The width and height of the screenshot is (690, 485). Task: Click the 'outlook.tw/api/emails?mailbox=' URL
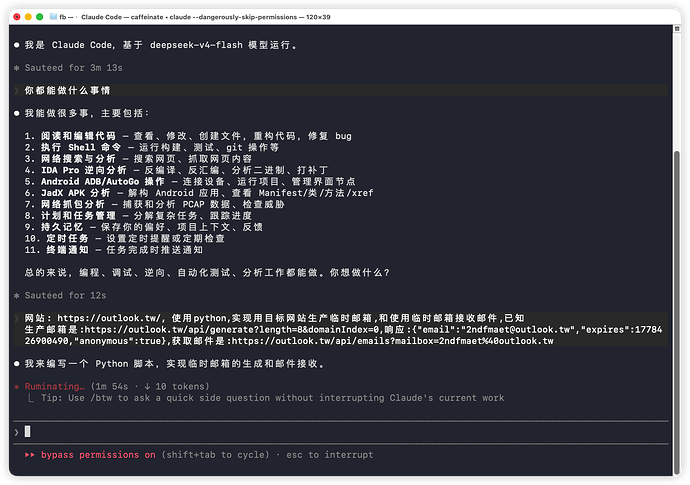(x=392, y=341)
